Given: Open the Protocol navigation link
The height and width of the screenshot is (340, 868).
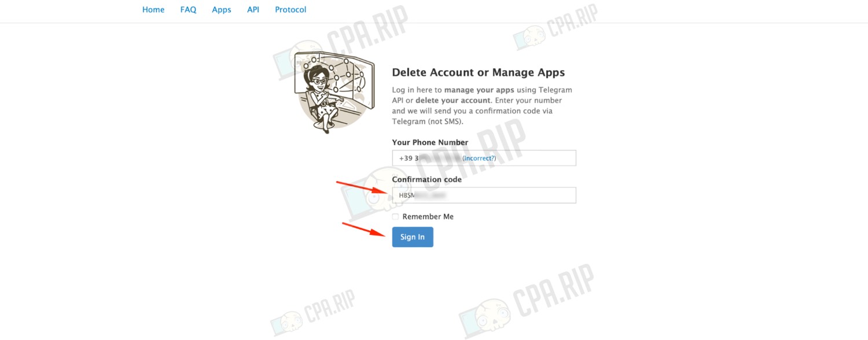Looking at the screenshot, I should [x=290, y=10].
